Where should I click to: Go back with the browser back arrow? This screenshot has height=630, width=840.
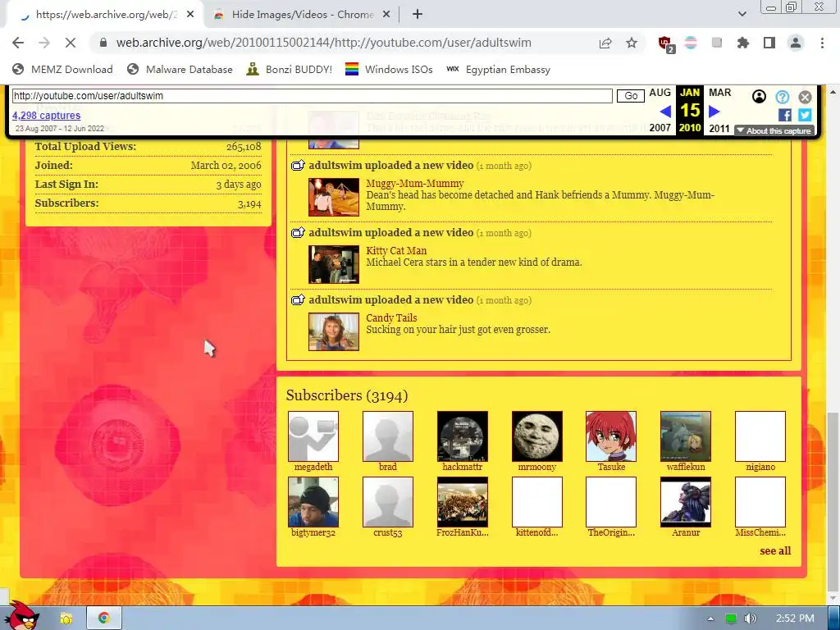pos(18,43)
